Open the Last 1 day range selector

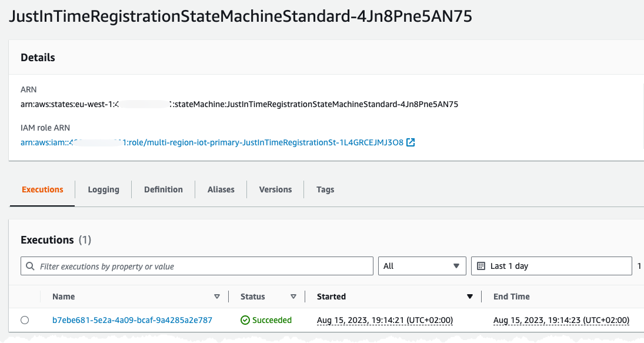tap(551, 266)
